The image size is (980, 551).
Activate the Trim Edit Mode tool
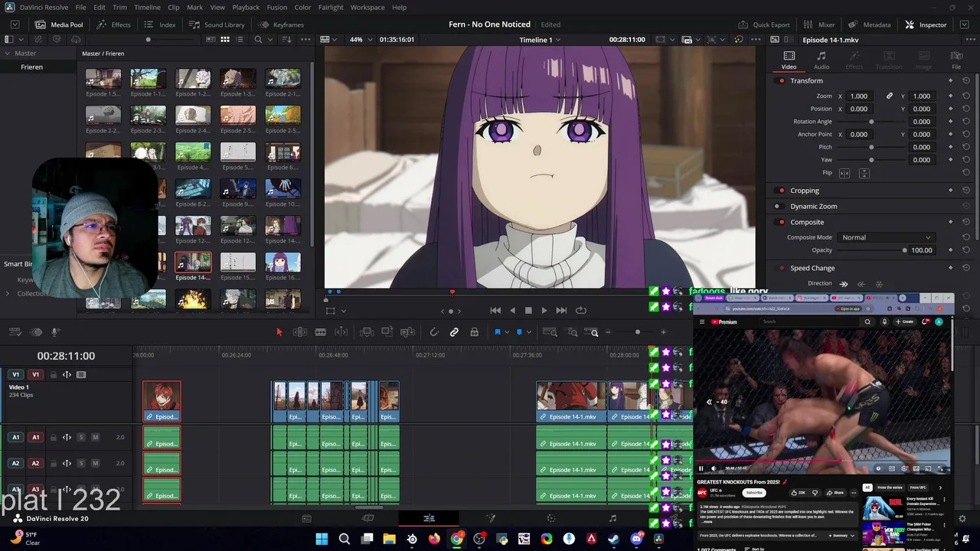pyautogui.click(x=300, y=332)
